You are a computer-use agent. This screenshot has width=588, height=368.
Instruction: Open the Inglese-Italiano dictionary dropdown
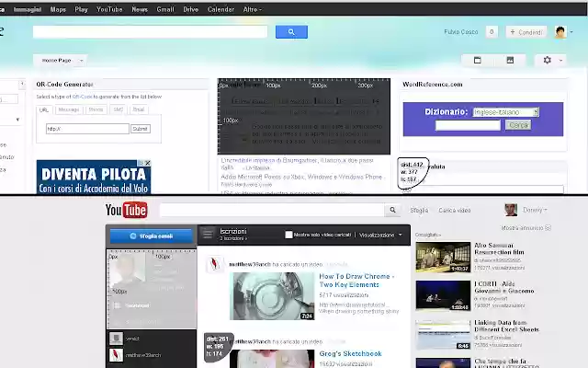click(x=506, y=112)
